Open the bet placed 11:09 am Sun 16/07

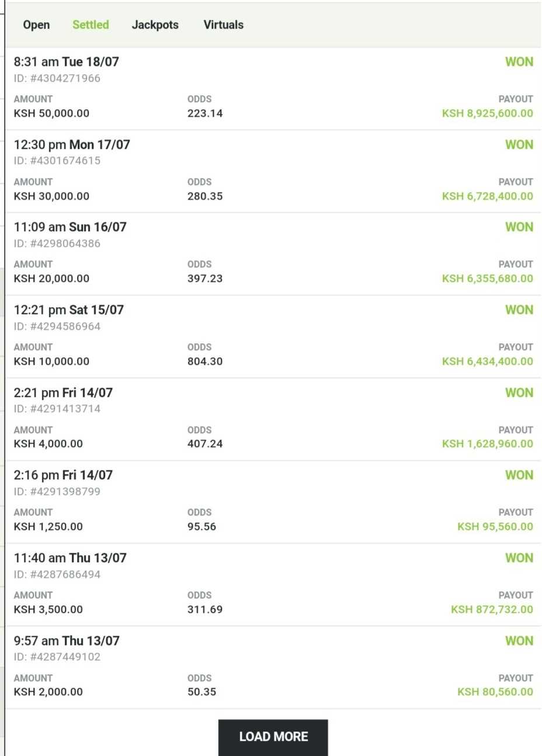pos(70,227)
